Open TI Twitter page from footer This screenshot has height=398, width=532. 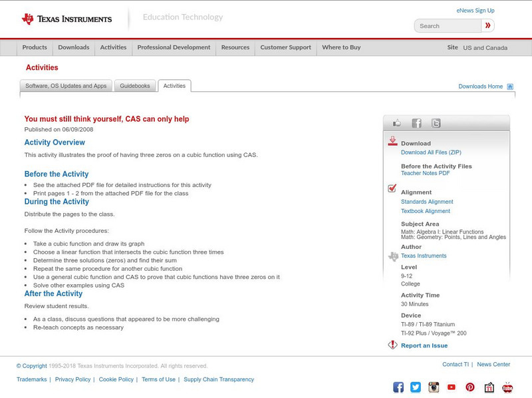point(416,387)
